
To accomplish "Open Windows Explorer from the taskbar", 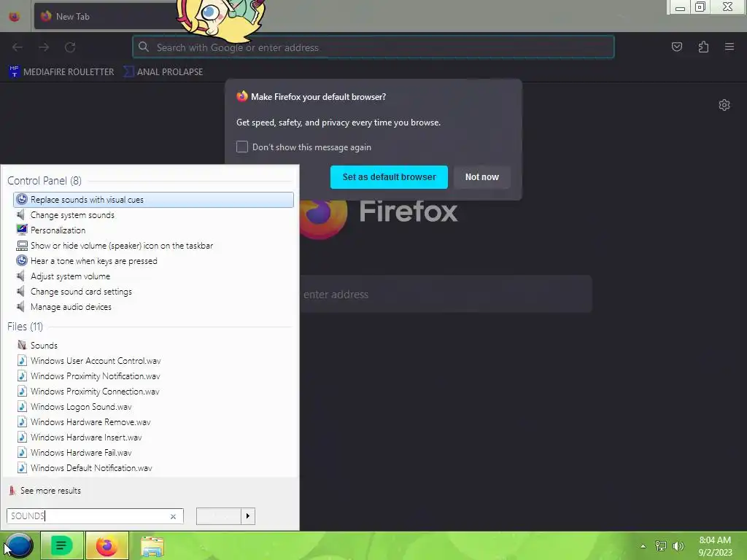I will [x=152, y=547].
